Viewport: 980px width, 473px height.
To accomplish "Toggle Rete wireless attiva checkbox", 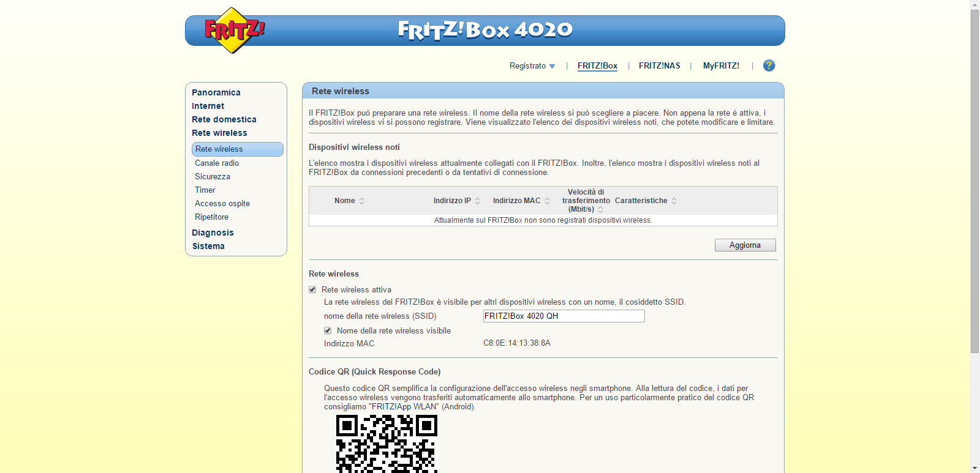I will pos(312,289).
